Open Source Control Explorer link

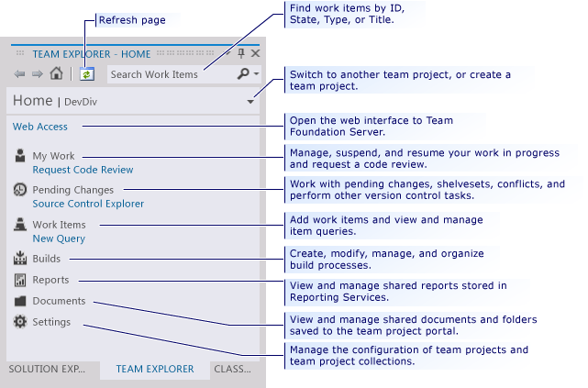click(x=88, y=204)
